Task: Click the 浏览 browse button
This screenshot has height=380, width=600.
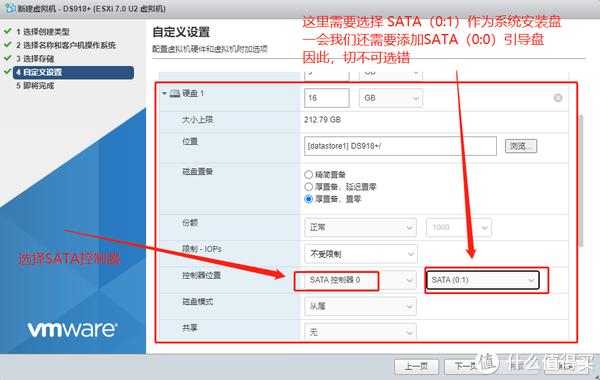Action: [x=521, y=146]
